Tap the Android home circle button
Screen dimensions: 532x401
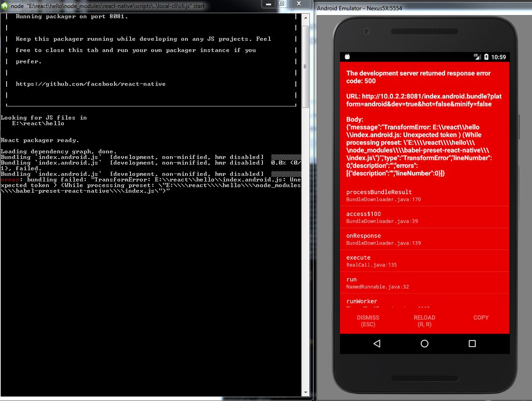pos(424,344)
